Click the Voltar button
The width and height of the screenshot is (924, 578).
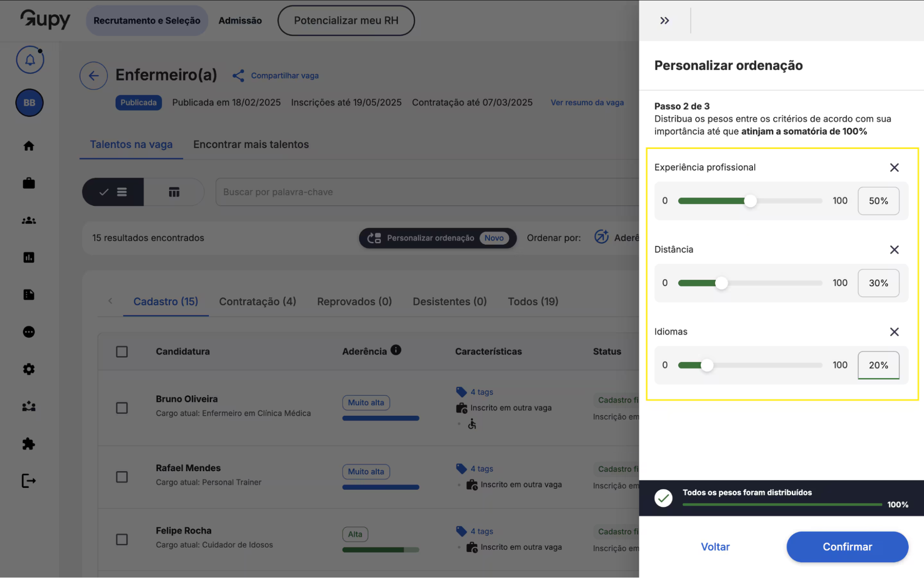[715, 547]
